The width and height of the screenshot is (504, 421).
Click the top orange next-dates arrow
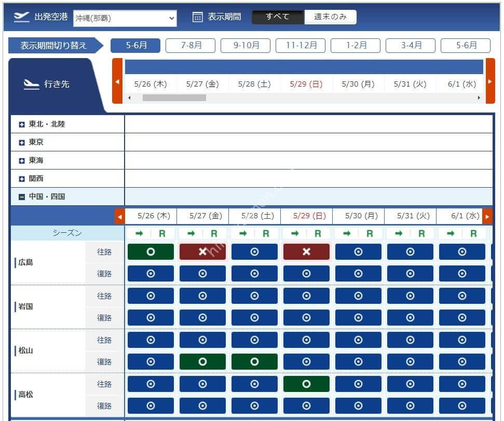click(490, 81)
